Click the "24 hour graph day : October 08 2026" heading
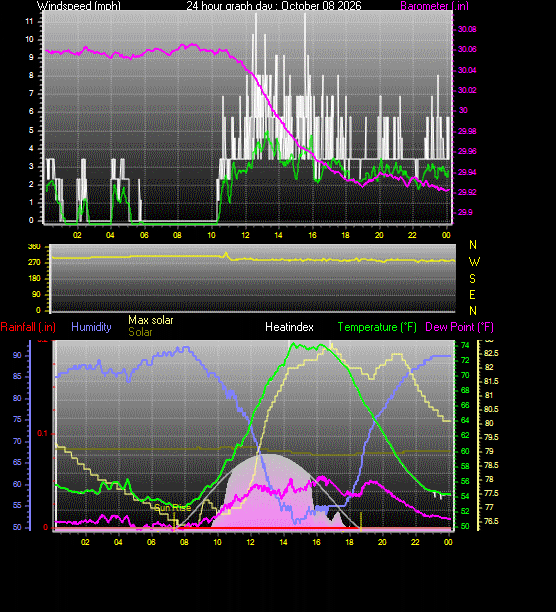The width and height of the screenshot is (556, 612). [274, 5]
